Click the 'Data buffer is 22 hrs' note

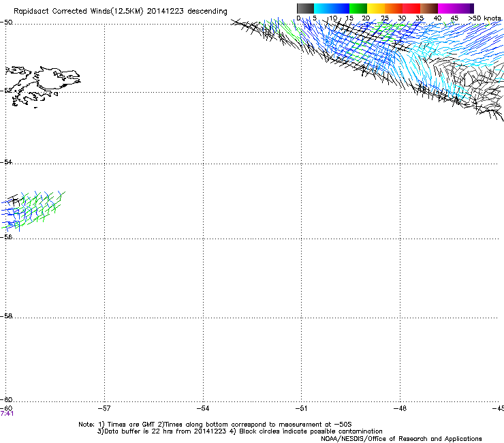pyautogui.click(x=140, y=431)
